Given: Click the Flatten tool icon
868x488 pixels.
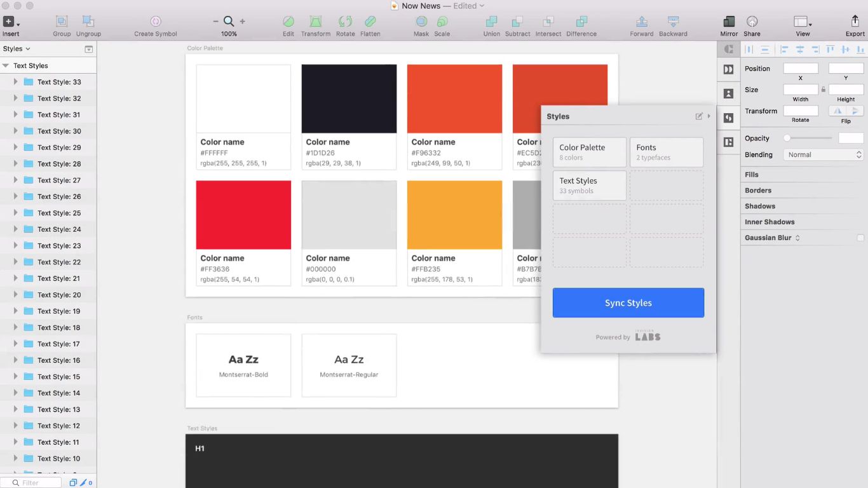Looking at the screenshot, I should click(370, 22).
